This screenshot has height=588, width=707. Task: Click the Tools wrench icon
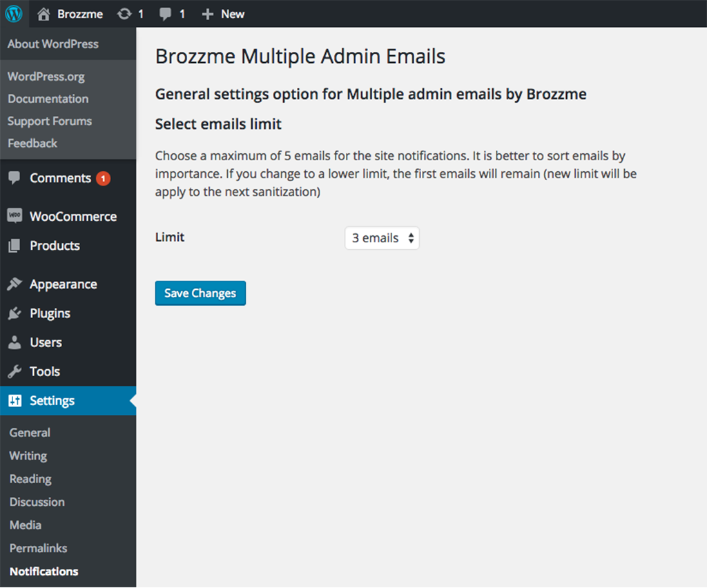14,371
